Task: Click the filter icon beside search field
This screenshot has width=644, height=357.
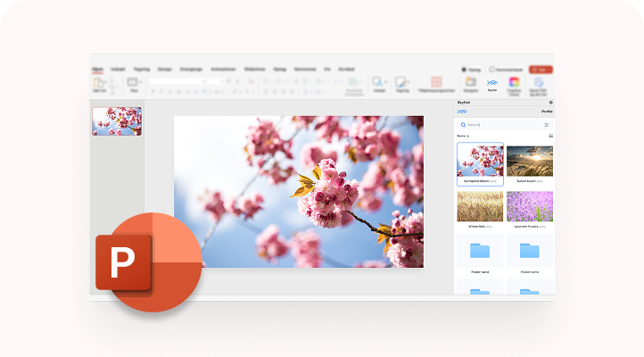Action: click(x=547, y=125)
